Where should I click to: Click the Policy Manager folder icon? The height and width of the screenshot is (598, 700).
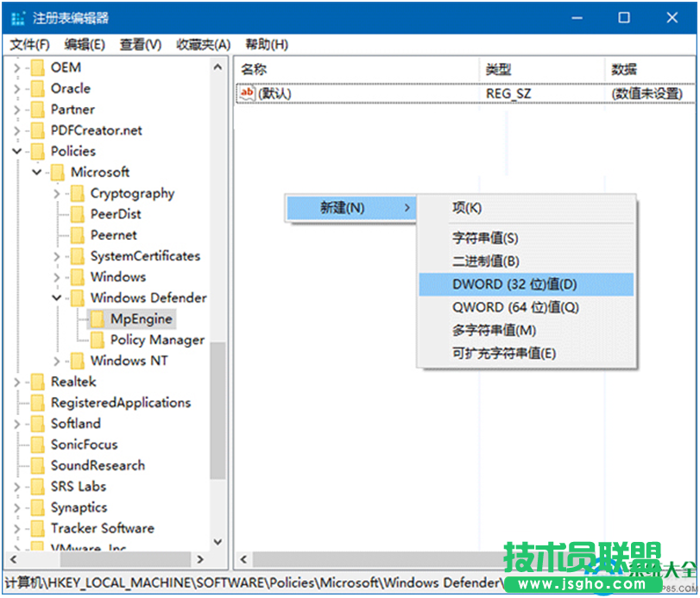(x=98, y=340)
